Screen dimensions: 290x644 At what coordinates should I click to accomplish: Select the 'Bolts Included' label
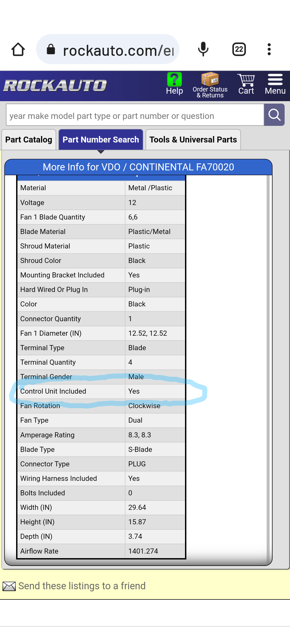pyautogui.click(x=43, y=493)
